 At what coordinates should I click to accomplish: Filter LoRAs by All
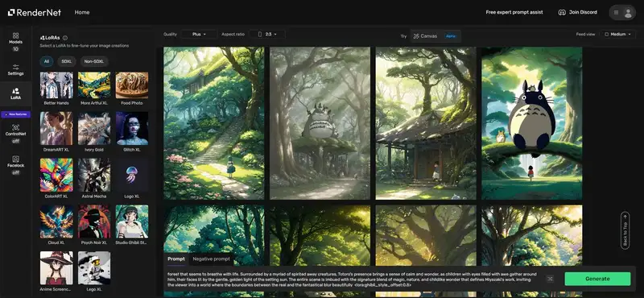tap(47, 61)
